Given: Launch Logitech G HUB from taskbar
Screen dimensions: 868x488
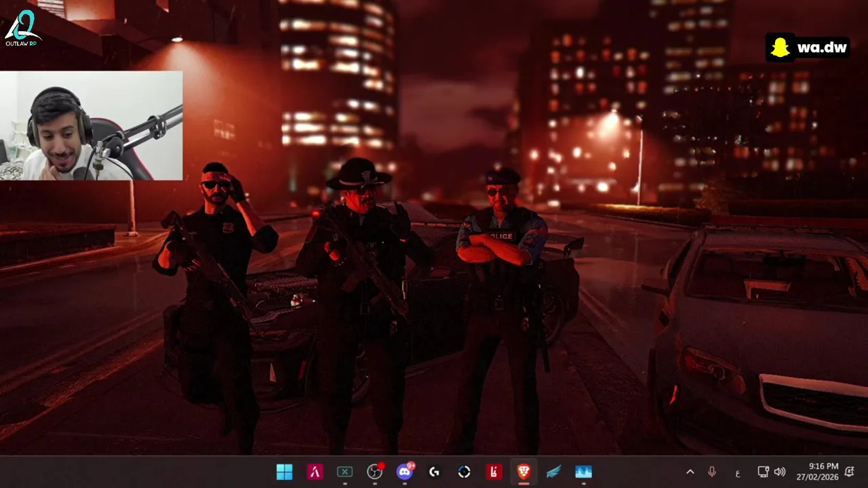Looking at the screenshot, I should click(435, 472).
